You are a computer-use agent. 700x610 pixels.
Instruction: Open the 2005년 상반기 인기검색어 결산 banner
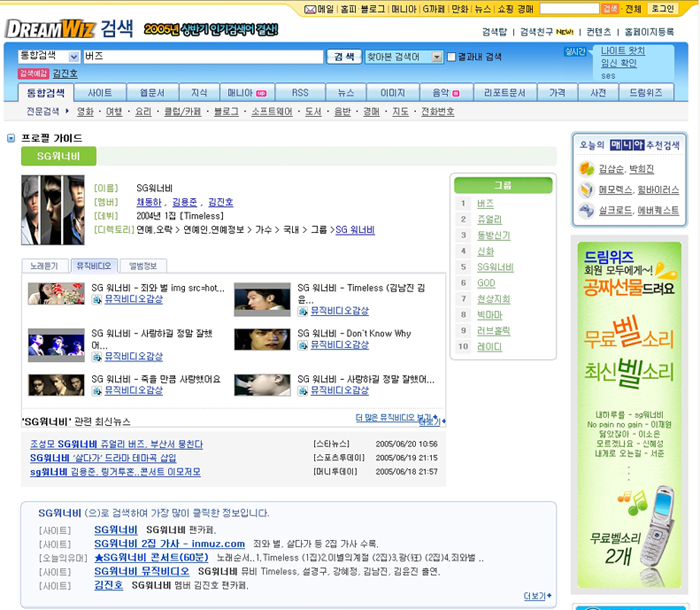point(211,29)
